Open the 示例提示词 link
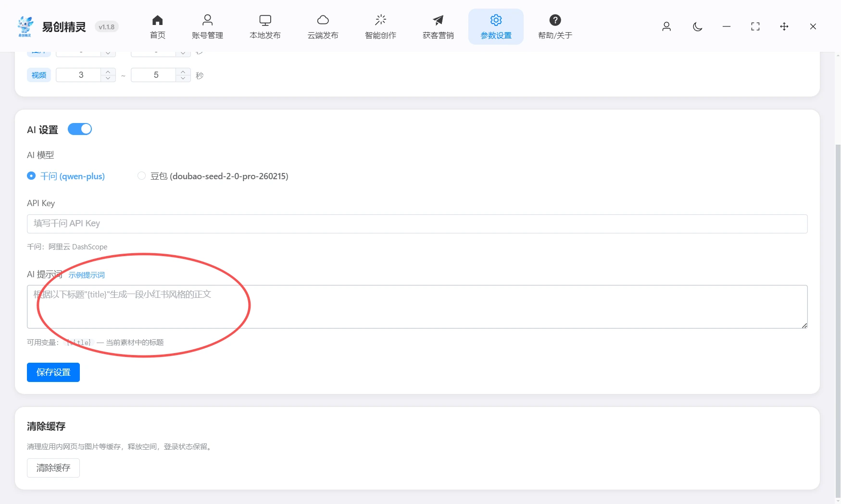Viewport: 841px width, 504px height. tap(87, 275)
